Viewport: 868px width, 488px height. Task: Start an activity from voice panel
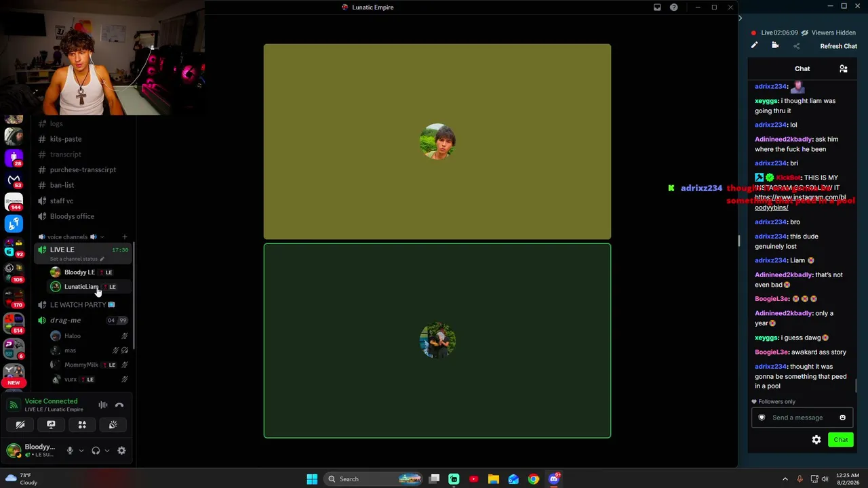[x=82, y=425]
